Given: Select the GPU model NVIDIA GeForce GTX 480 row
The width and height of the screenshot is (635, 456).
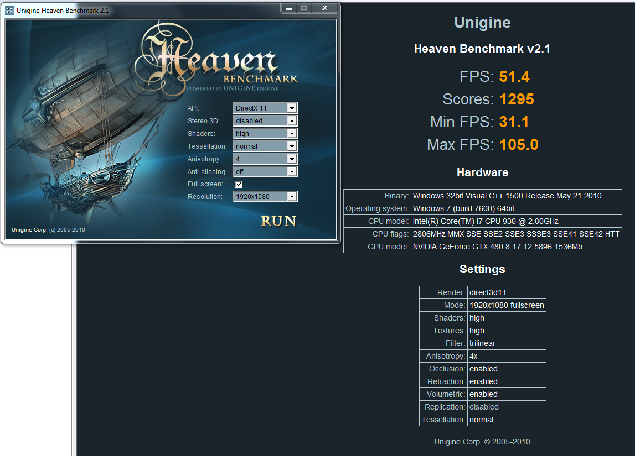Looking at the screenshot, I should point(482,246).
